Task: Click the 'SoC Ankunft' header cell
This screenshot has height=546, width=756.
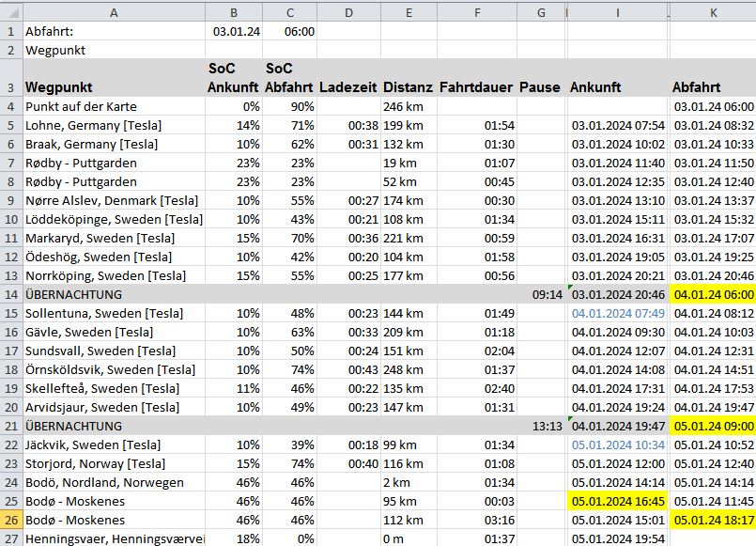Action: coord(234,78)
